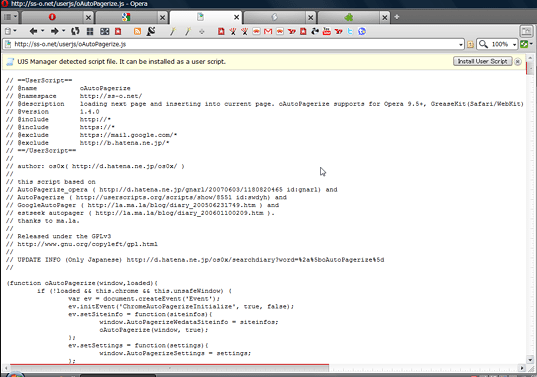Open the YouTube toolbar shortcut
Screen dimensions: 537x377
[327, 32]
